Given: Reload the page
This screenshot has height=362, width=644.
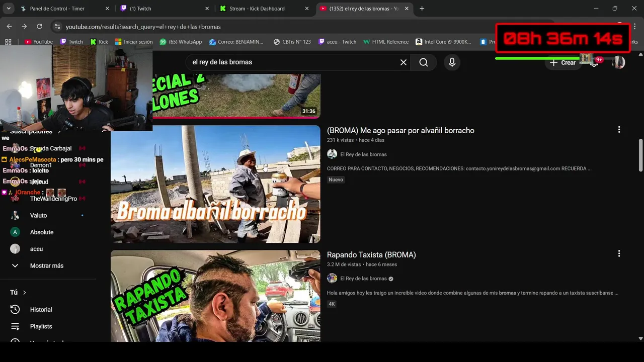Looking at the screenshot, I should (x=39, y=26).
